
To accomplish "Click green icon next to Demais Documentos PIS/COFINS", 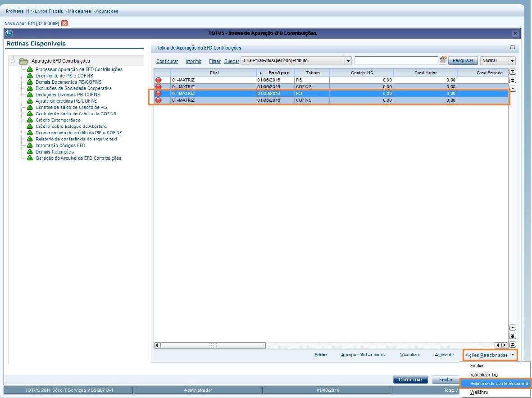I will [30, 82].
